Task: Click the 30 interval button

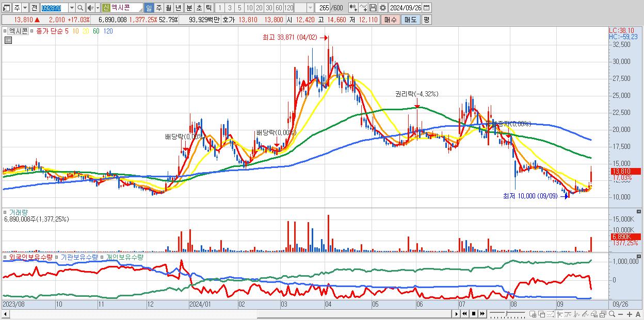Action: [269, 8]
